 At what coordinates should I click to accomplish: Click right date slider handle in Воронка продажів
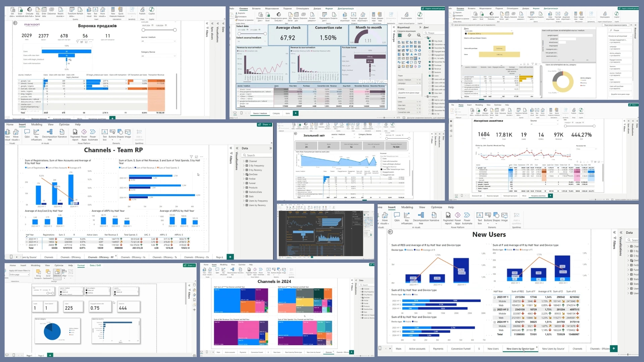pyautogui.click(x=175, y=30)
